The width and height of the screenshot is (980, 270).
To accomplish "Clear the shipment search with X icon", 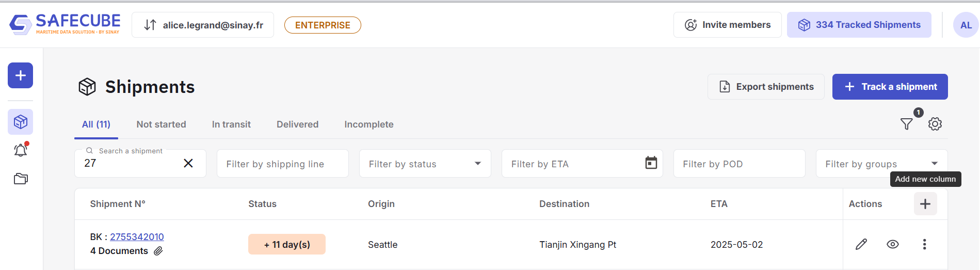I will (188, 163).
